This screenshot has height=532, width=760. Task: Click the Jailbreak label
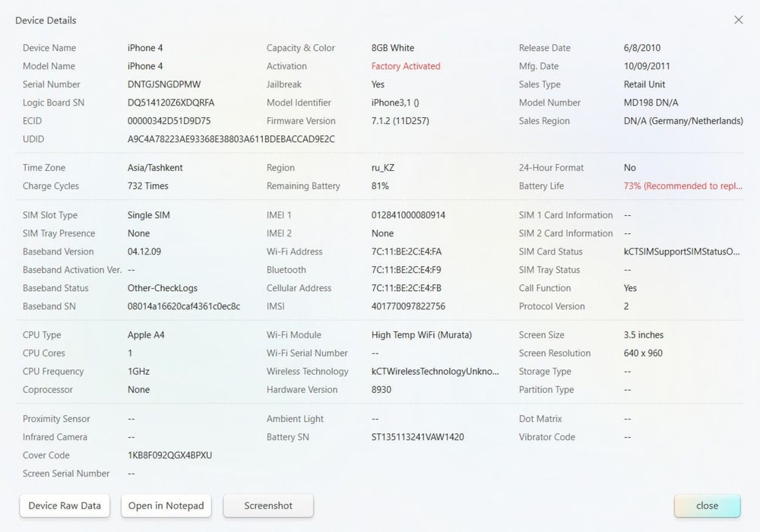point(283,84)
